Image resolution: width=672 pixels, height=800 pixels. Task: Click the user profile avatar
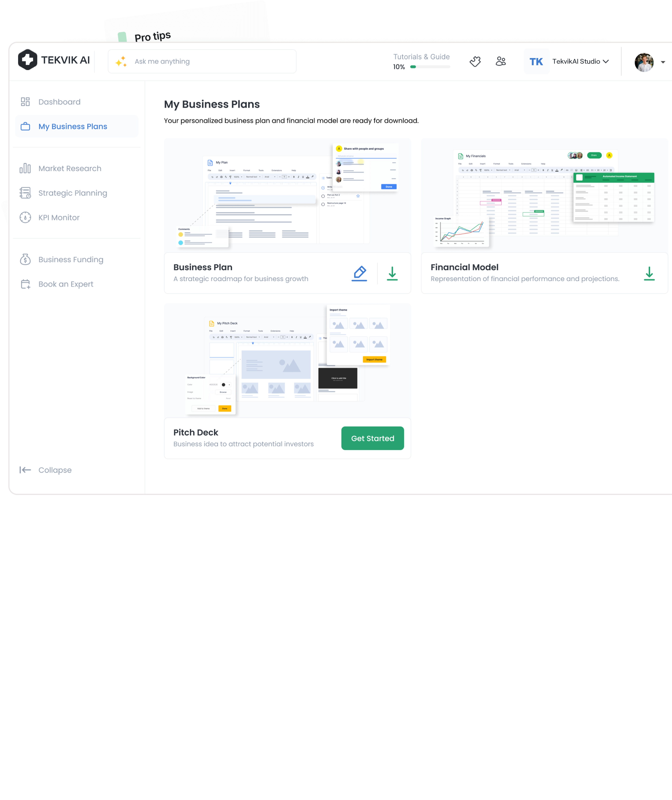click(644, 62)
